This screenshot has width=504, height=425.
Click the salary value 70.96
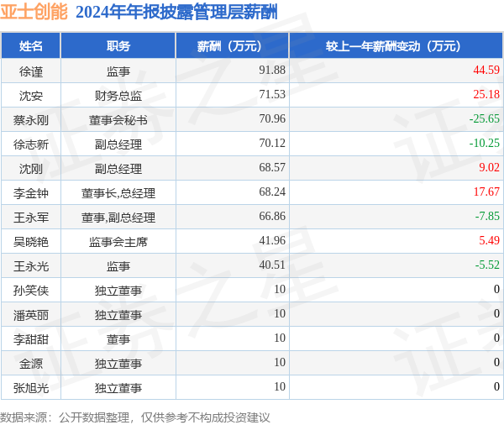[272, 119]
